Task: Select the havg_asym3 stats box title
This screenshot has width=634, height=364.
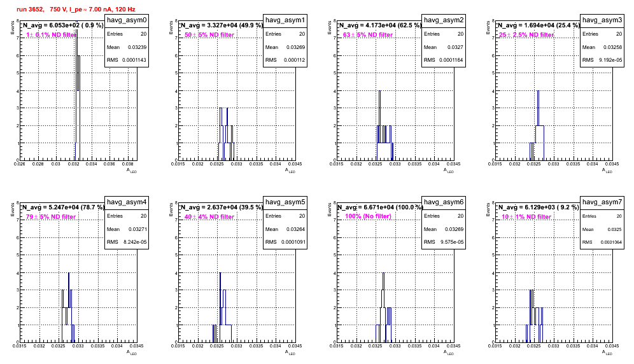Action: (x=602, y=20)
